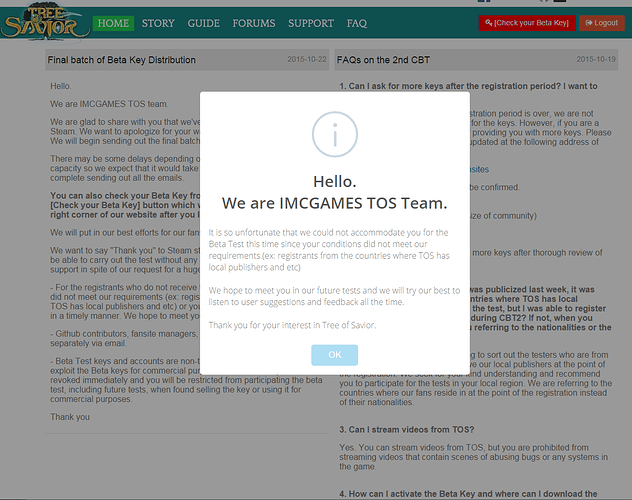Click the 2015-10-19 post date
Image resolution: width=632 pixels, height=500 pixels.
tap(597, 60)
